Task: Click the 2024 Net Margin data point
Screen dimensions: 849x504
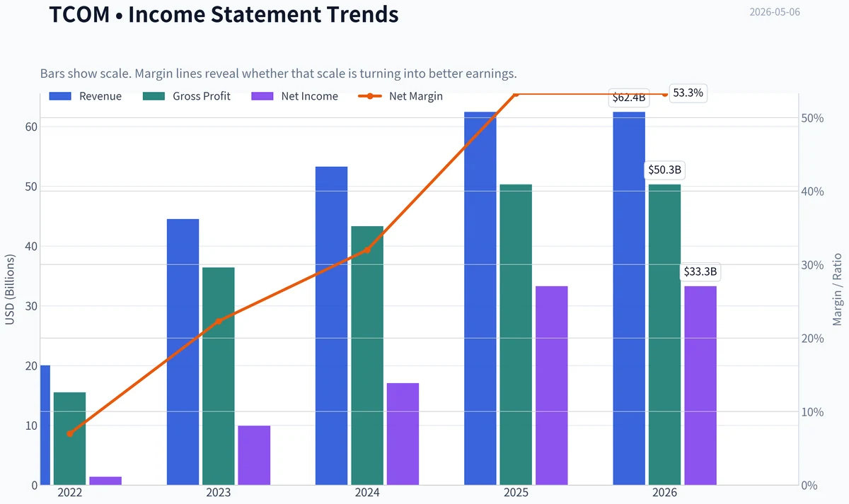Action: (367, 250)
